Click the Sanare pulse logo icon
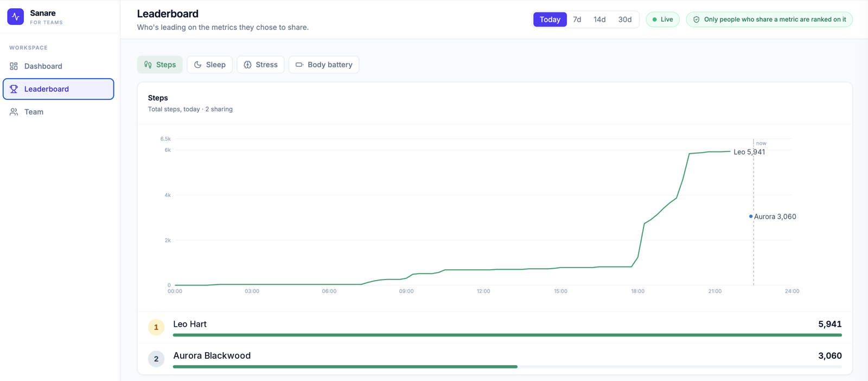The height and width of the screenshot is (381, 868). [15, 17]
